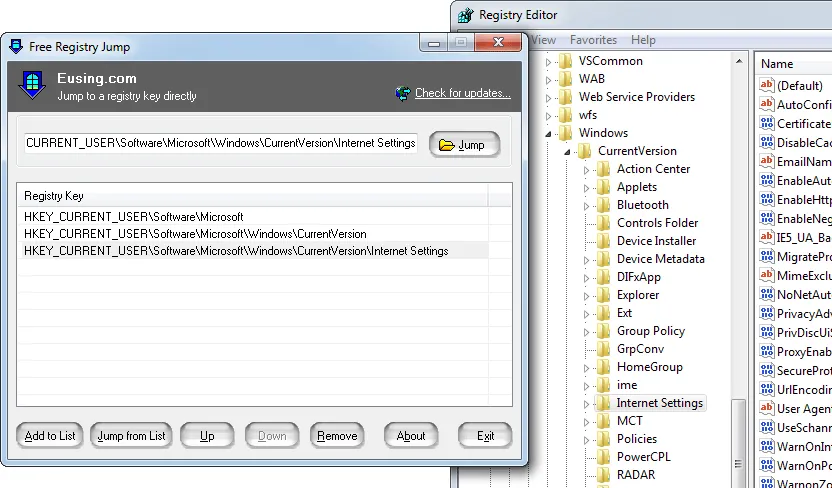Screen dimensions: 832x488
Task: Select the Explorer folder icon in tree
Action: (x=602, y=295)
